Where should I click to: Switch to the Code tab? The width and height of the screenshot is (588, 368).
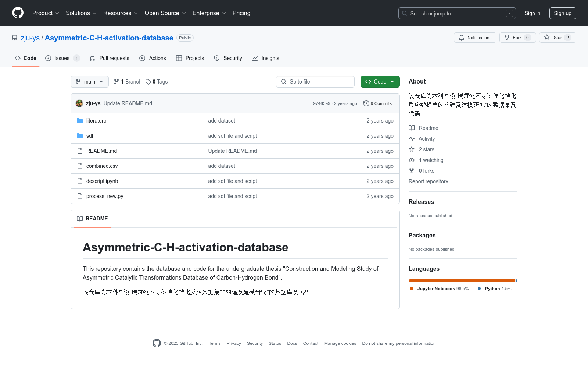[26, 58]
